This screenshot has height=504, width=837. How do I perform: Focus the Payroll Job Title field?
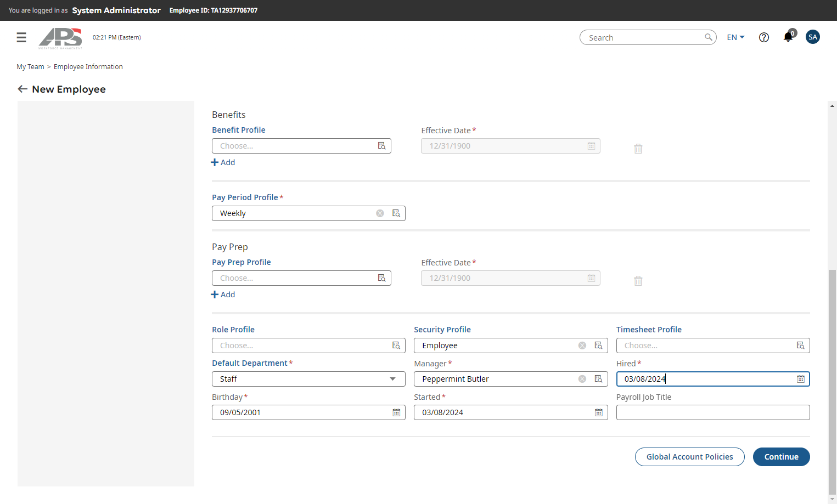coord(713,412)
